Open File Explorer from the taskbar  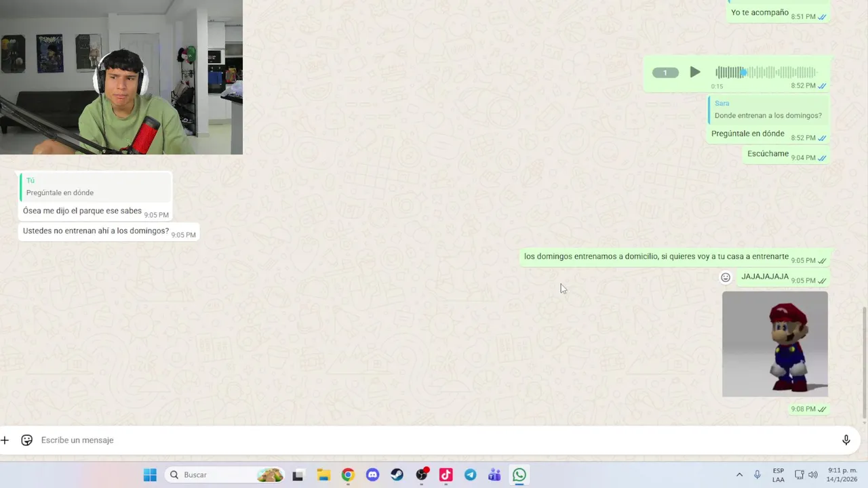[323, 475]
